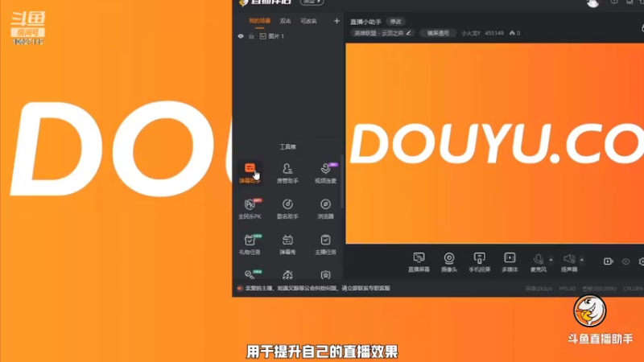Lock the 图片 1 layer
Viewport: 644px width, 362px height.
[251, 36]
